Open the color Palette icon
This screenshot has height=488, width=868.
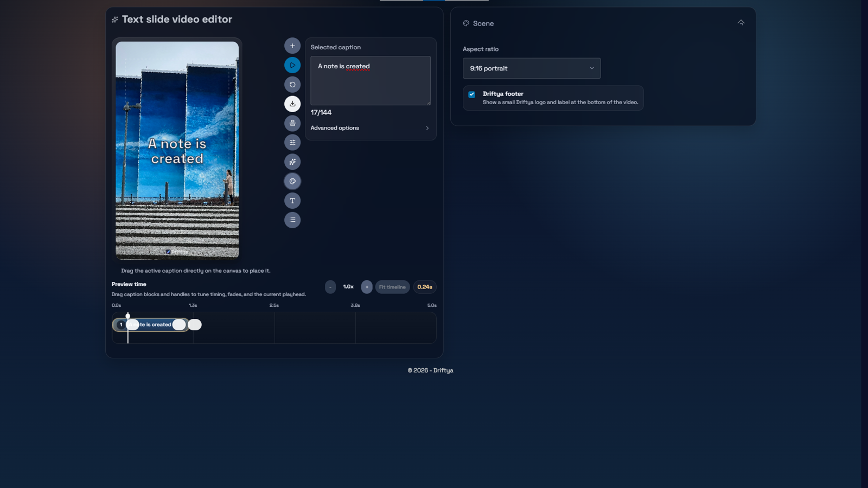(x=292, y=181)
